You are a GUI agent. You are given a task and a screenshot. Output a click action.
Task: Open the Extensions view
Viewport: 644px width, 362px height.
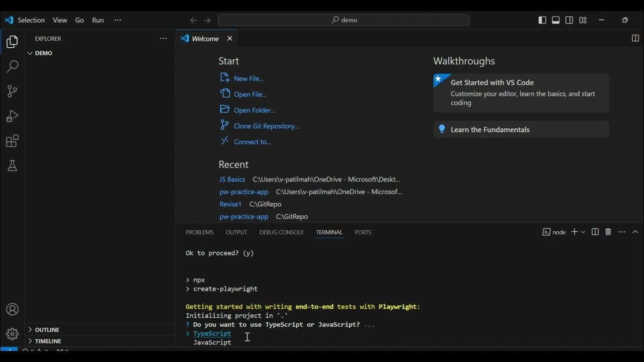point(12,141)
